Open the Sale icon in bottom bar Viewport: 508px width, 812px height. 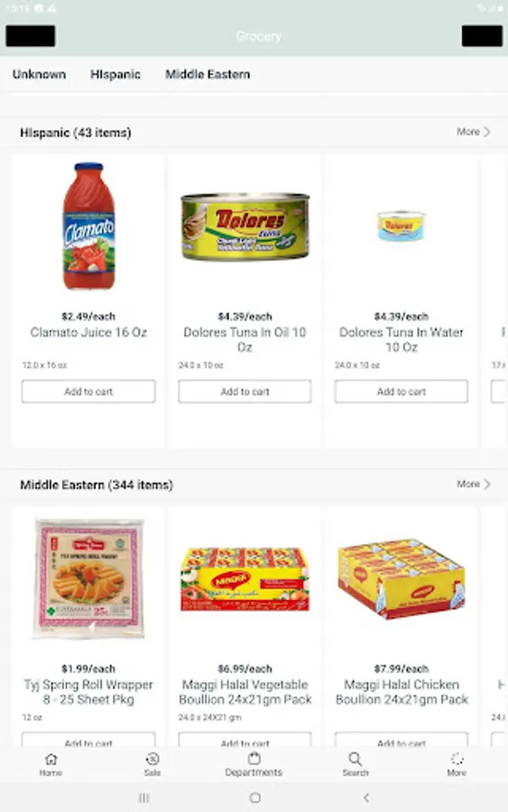pyautogui.click(x=152, y=759)
